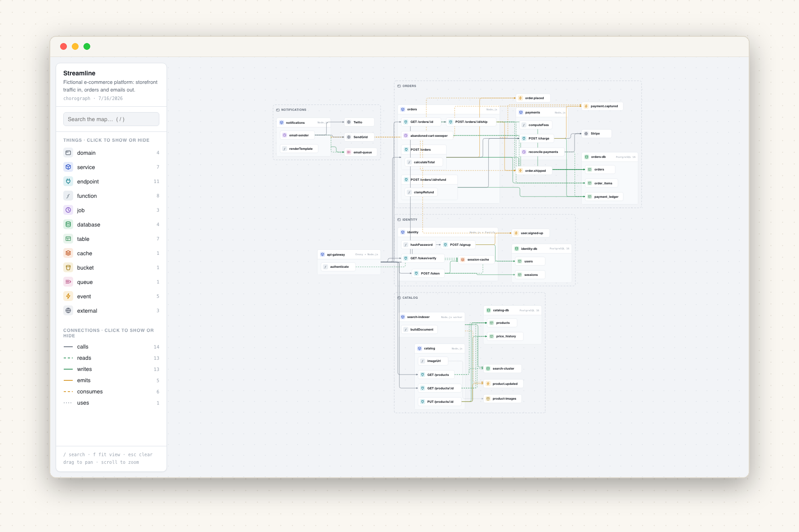
Task: Click the search-cluster database node
Action: click(502, 369)
